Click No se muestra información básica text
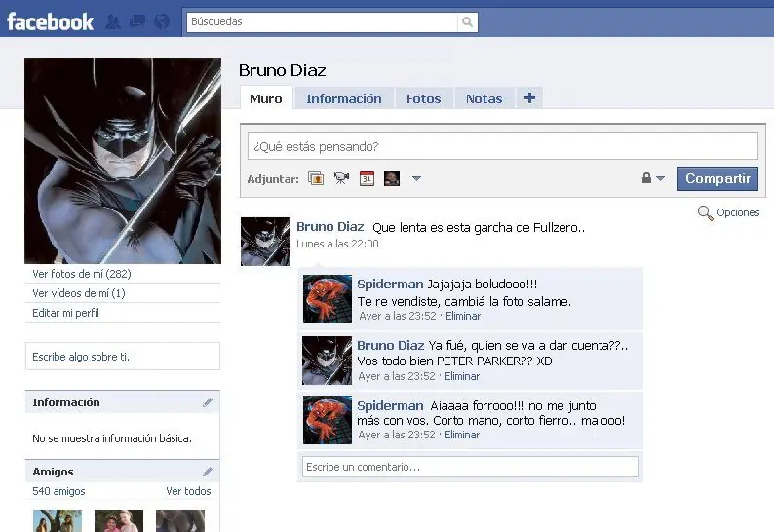The image size is (774, 532). click(112, 438)
